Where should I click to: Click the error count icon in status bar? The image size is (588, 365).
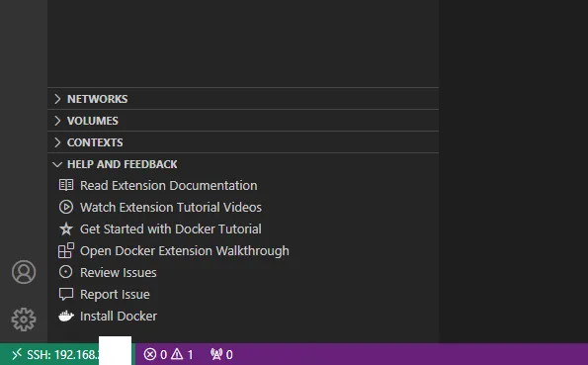tap(149, 354)
